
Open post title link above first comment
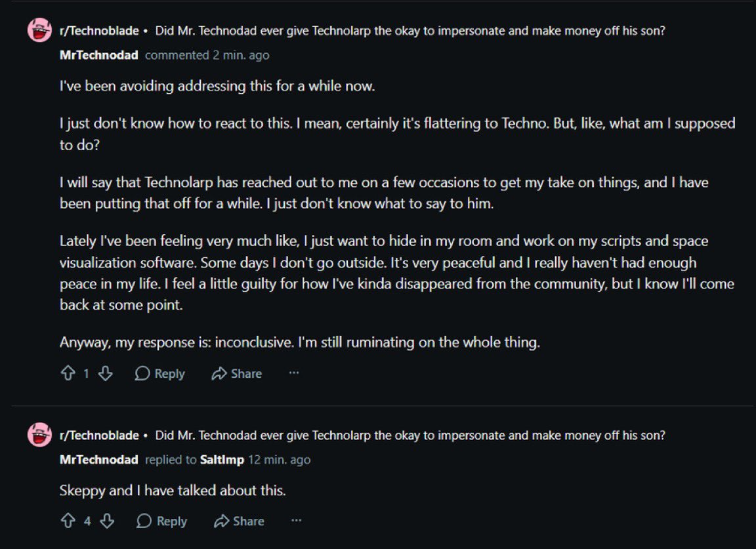point(409,31)
